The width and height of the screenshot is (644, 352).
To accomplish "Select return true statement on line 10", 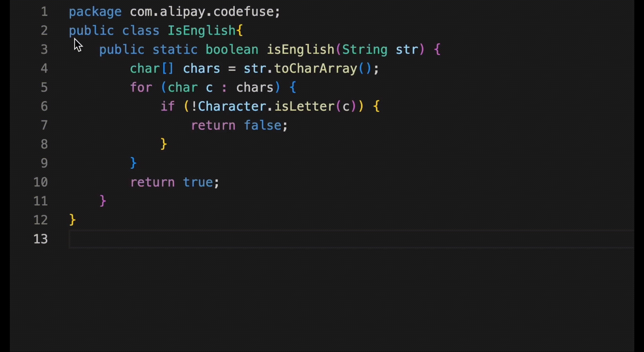I will click(x=174, y=182).
